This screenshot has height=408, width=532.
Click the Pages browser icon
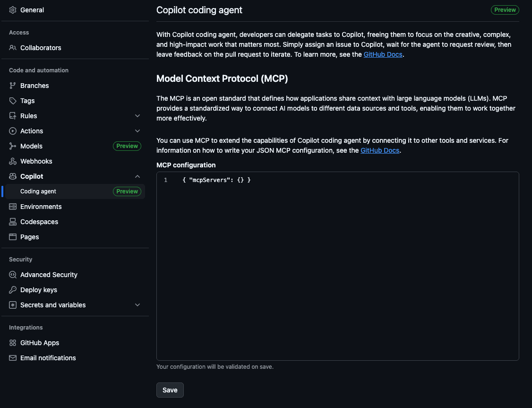click(x=13, y=237)
